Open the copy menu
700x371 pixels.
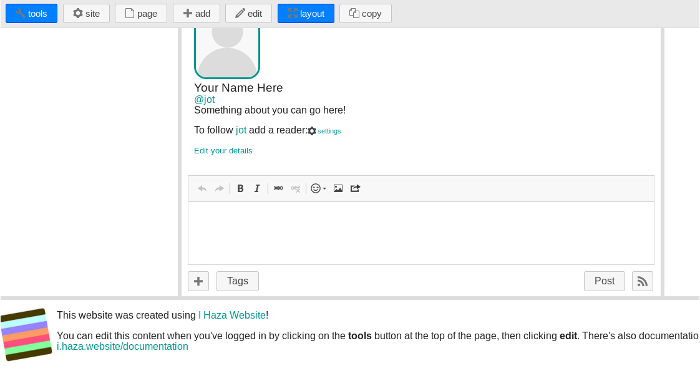tap(365, 13)
